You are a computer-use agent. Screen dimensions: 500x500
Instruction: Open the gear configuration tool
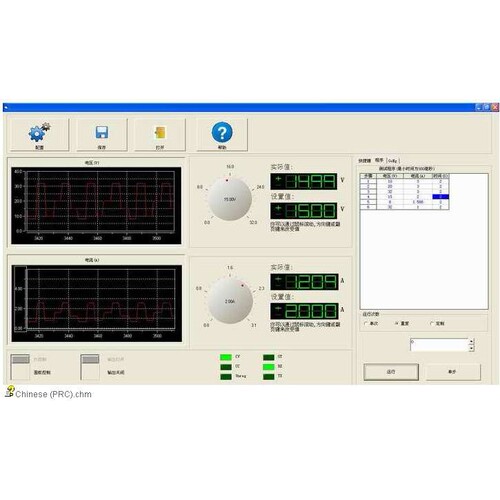pyautogui.click(x=39, y=135)
